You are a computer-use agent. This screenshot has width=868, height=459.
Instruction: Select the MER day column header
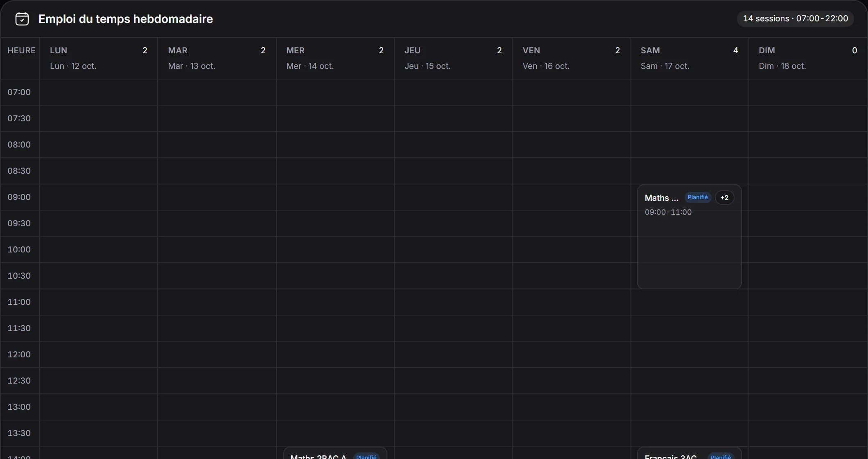[335, 58]
